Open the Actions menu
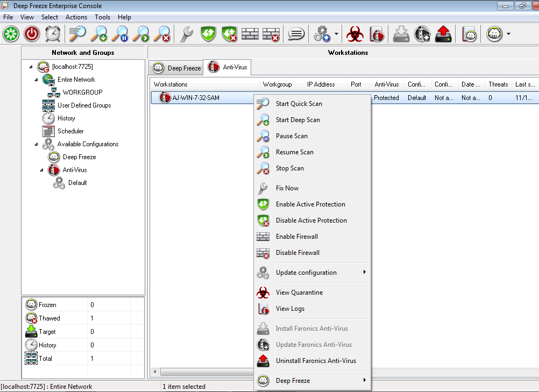 click(x=76, y=17)
